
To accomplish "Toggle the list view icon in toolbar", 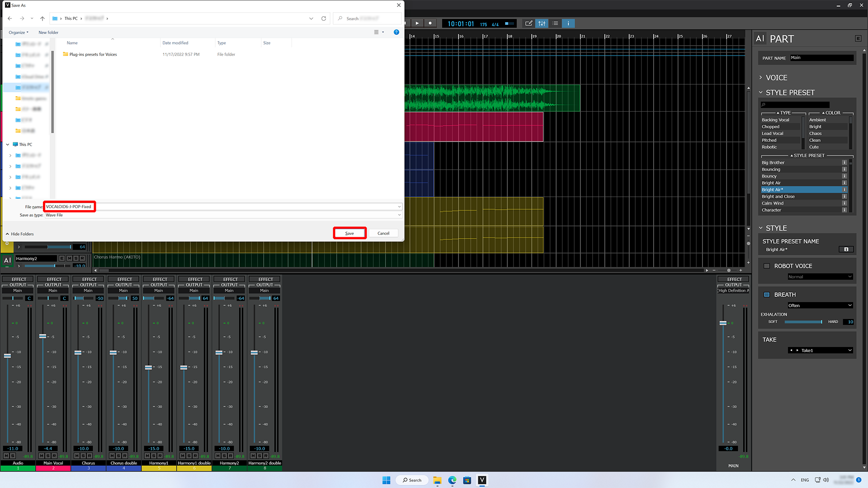I will 555,23.
